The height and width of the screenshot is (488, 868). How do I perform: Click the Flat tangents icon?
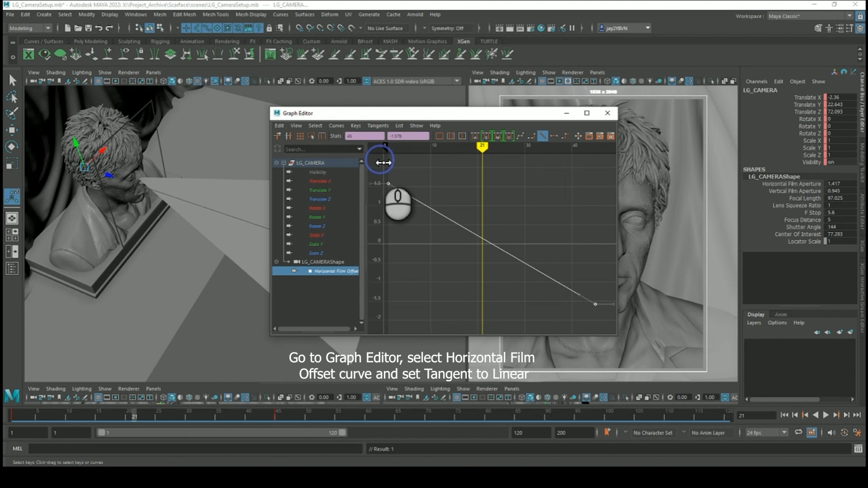point(554,136)
